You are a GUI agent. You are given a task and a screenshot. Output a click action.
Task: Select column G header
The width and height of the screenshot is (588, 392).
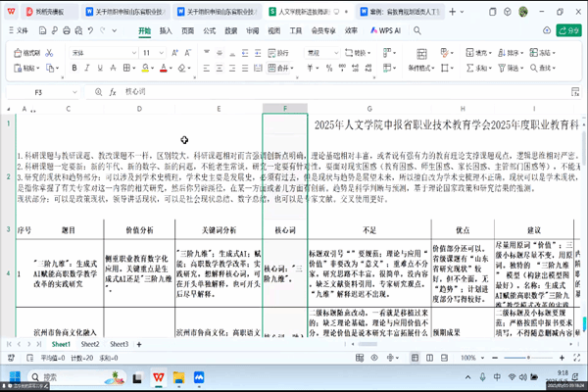click(369, 108)
